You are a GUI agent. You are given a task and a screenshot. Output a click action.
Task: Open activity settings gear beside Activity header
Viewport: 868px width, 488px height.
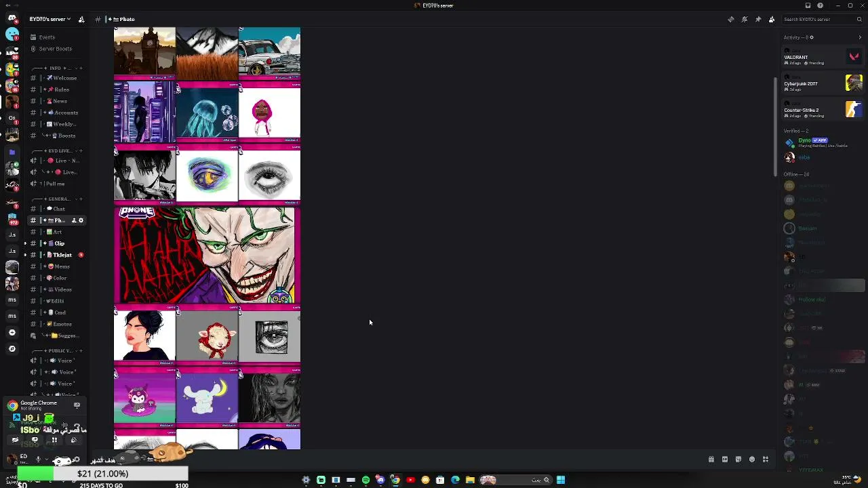811,37
